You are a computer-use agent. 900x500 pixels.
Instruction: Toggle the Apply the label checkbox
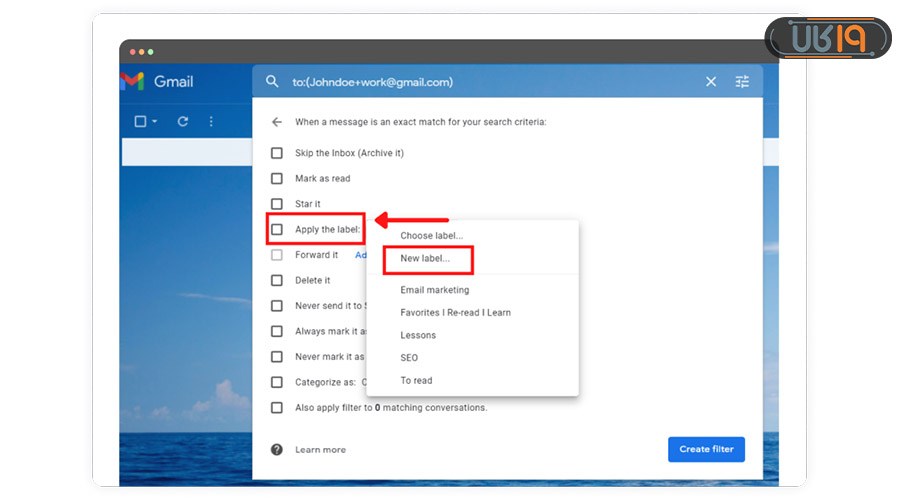coord(277,229)
